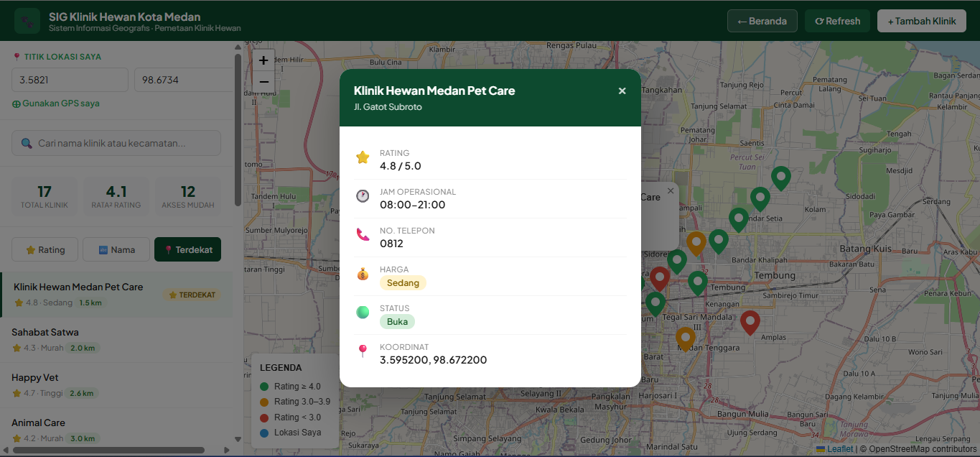Focus the longitude field showing 98.6734

184,80
